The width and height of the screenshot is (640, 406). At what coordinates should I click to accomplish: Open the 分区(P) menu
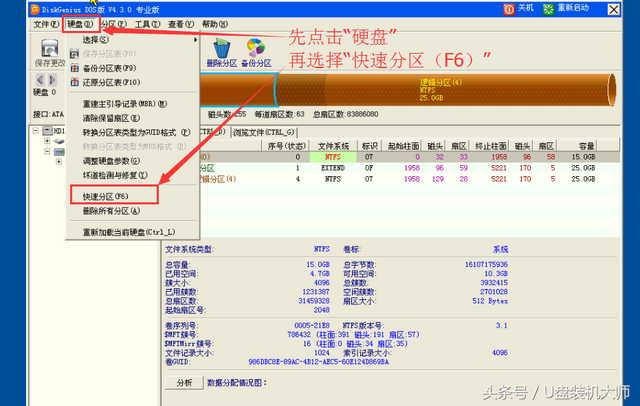pos(114,24)
